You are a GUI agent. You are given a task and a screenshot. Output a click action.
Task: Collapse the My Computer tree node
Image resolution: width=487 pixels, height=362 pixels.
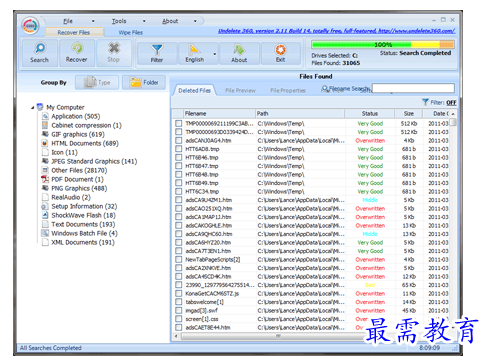[33, 107]
